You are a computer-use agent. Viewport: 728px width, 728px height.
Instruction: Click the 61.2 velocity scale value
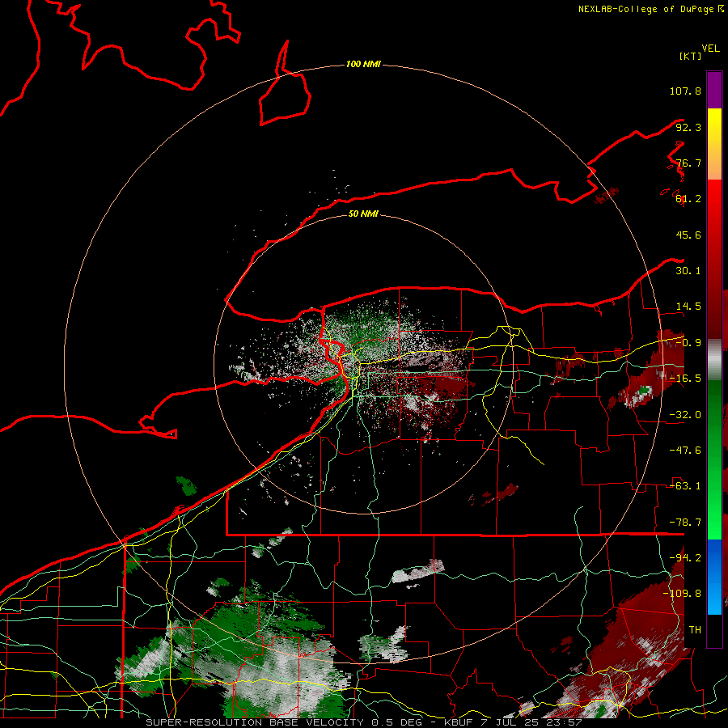click(688, 199)
